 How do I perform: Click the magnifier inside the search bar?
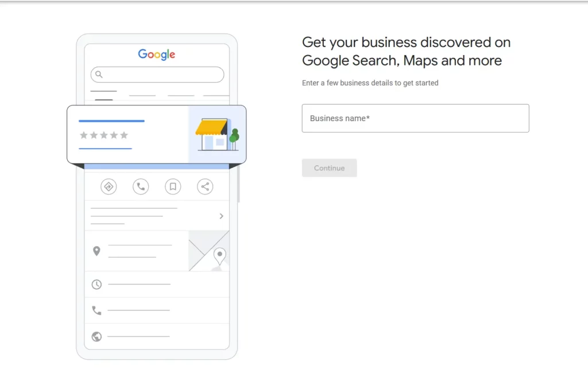click(99, 74)
